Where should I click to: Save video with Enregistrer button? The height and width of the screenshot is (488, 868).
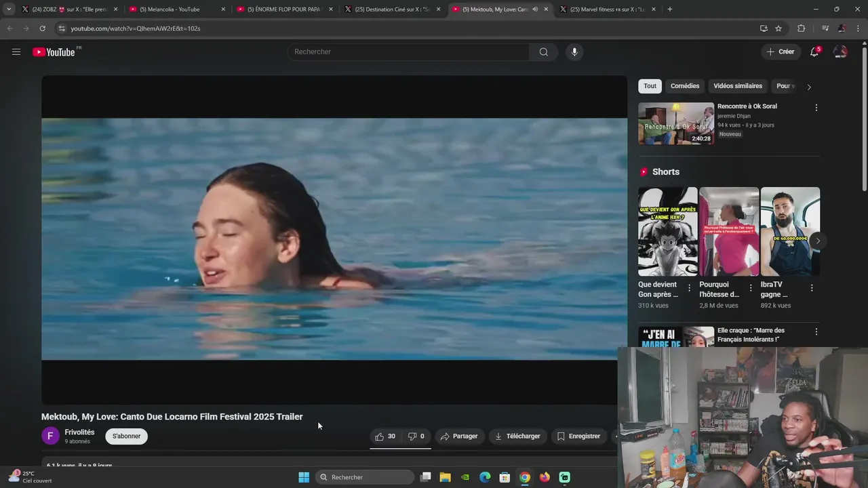coord(578,436)
